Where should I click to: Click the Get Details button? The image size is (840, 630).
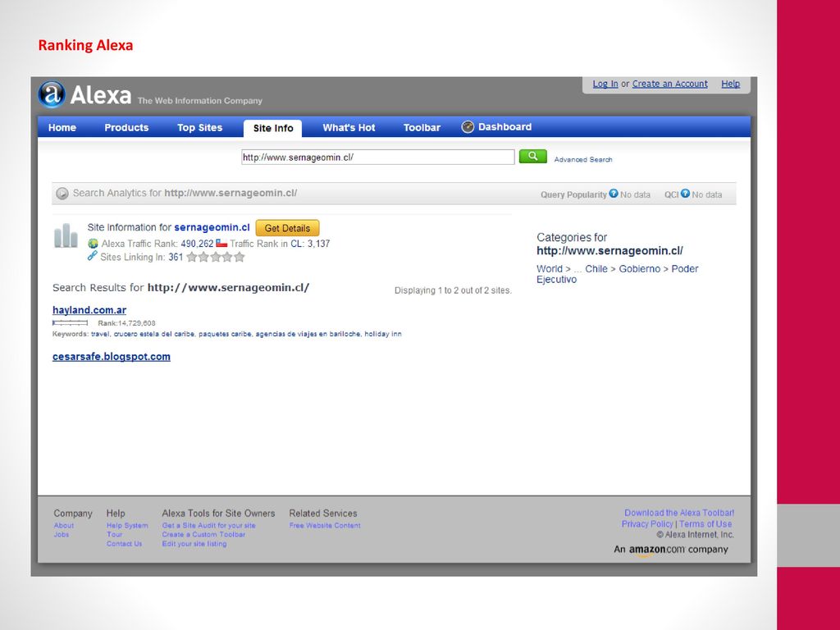(x=287, y=228)
